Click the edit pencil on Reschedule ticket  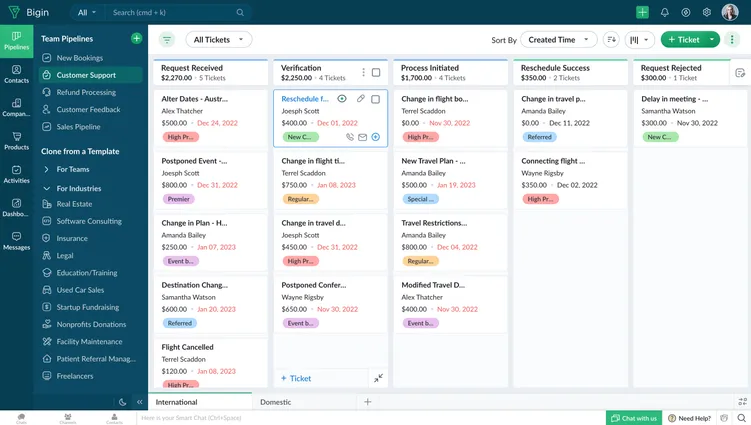360,99
